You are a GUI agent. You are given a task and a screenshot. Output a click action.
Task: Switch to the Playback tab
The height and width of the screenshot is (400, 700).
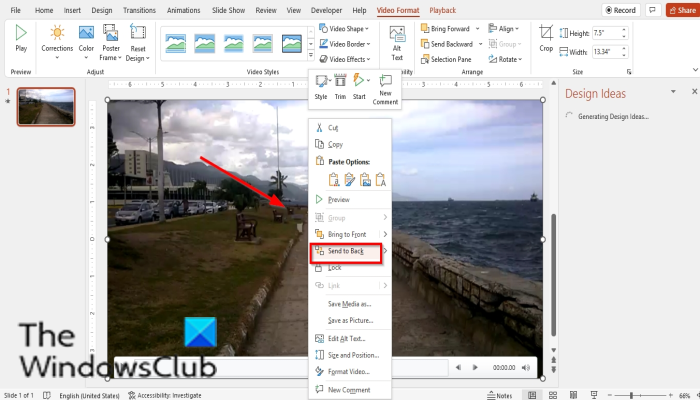[442, 10]
